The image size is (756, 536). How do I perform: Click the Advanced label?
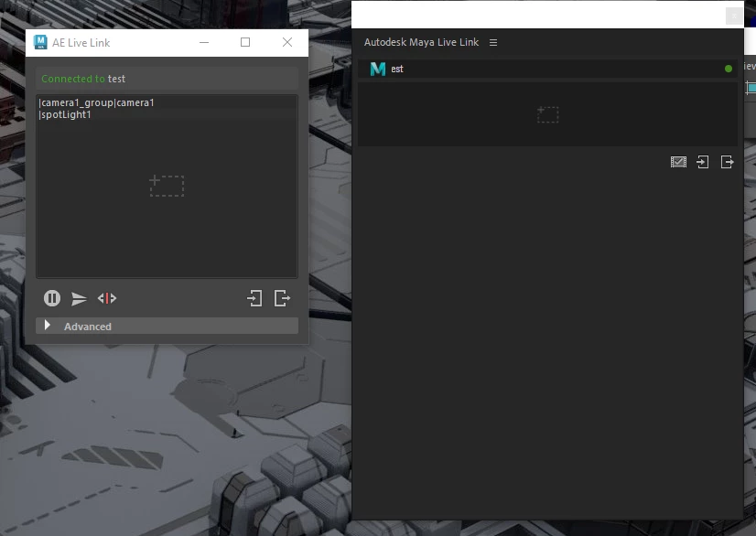pos(88,327)
